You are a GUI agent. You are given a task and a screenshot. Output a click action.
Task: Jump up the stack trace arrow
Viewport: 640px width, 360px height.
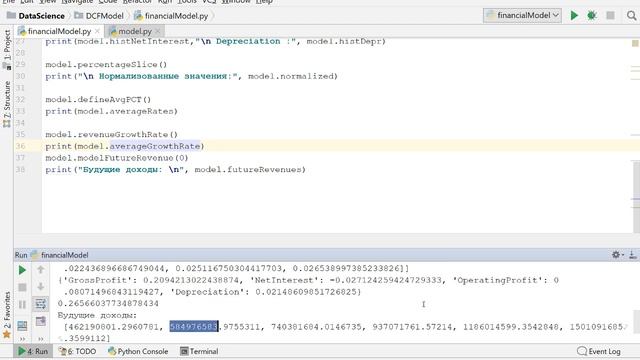pos(40,270)
